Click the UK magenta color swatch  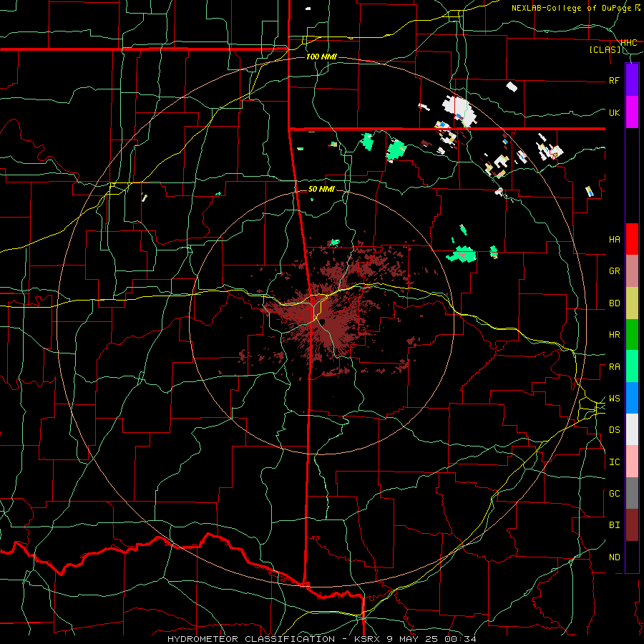[632, 112]
